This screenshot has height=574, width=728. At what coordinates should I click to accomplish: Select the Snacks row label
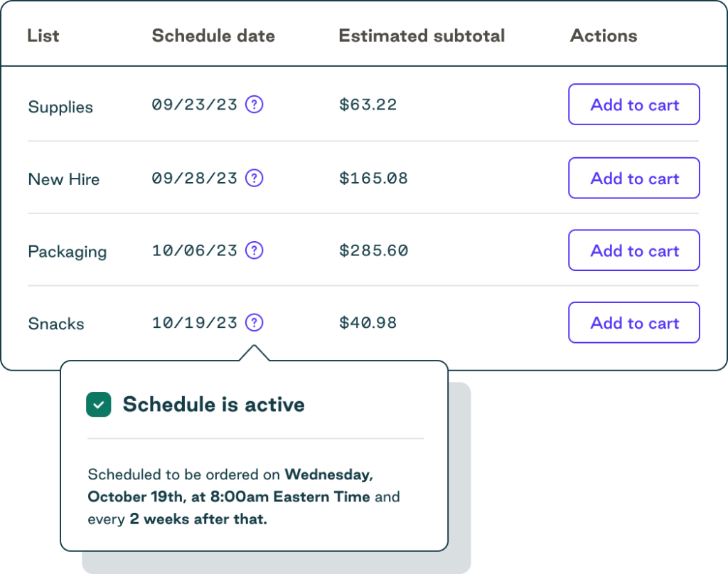[x=55, y=324]
